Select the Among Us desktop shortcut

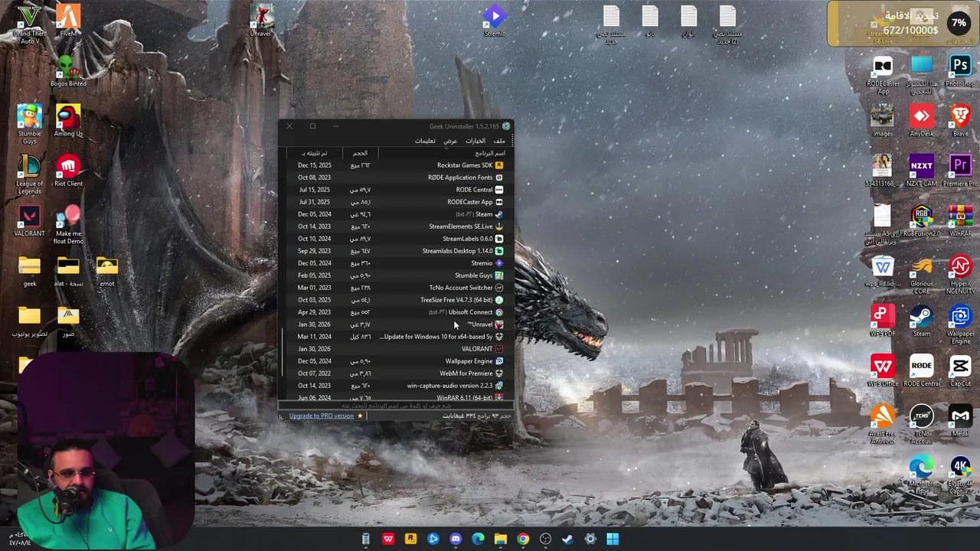pyautogui.click(x=68, y=121)
